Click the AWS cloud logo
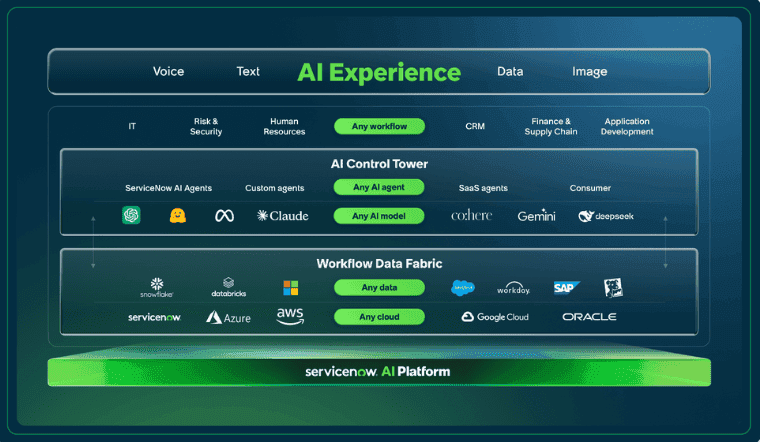This screenshot has height=442, width=760. tap(290, 317)
